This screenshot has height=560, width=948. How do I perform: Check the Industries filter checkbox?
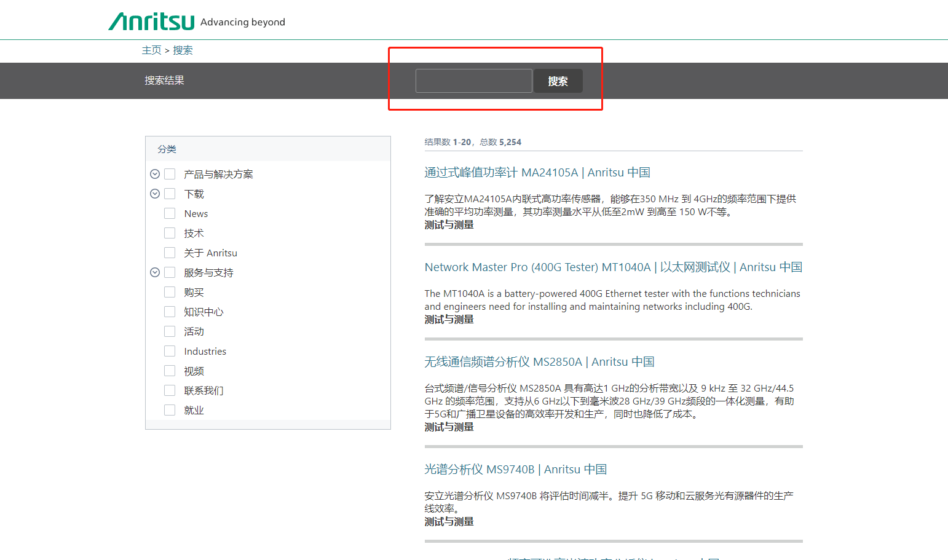(170, 351)
